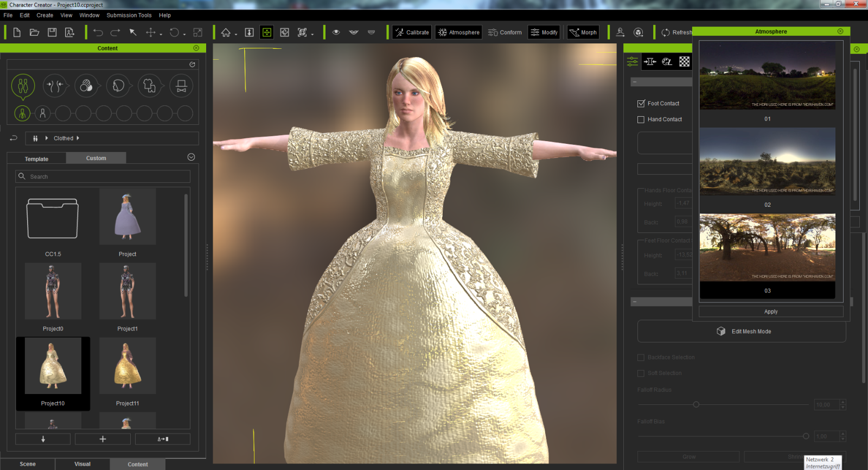Save the project with the disk icon
This screenshot has height=470, width=868.
click(52, 33)
